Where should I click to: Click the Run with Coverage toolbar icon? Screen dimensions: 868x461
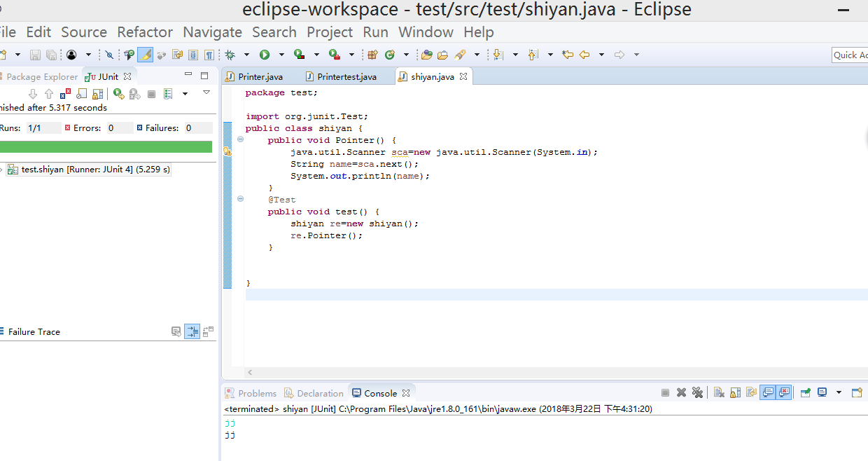pyautogui.click(x=299, y=55)
